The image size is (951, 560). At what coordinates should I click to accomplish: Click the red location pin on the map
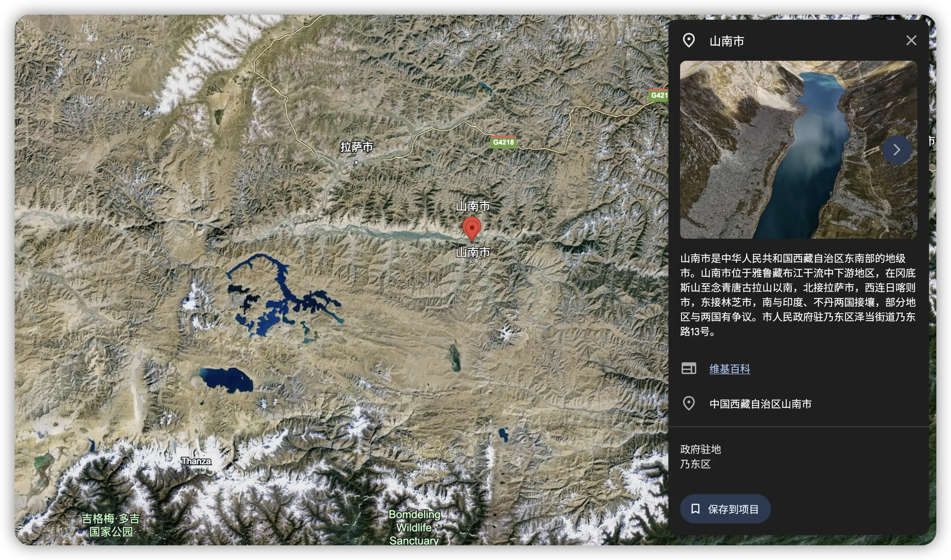[x=472, y=229]
